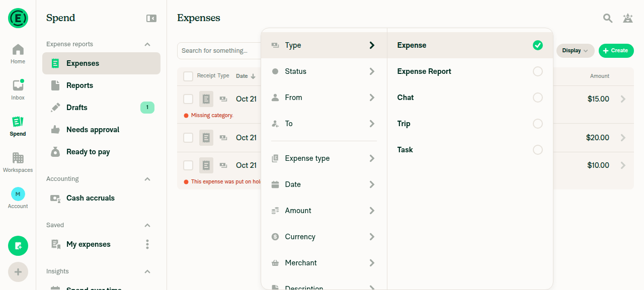Expand the $15.00 expense row chevron
The width and height of the screenshot is (644, 290).
pyautogui.click(x=623, y=99)
